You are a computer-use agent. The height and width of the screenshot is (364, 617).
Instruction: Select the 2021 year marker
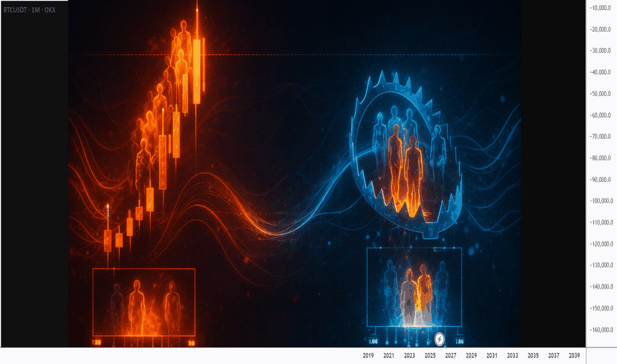coord(389,356)
